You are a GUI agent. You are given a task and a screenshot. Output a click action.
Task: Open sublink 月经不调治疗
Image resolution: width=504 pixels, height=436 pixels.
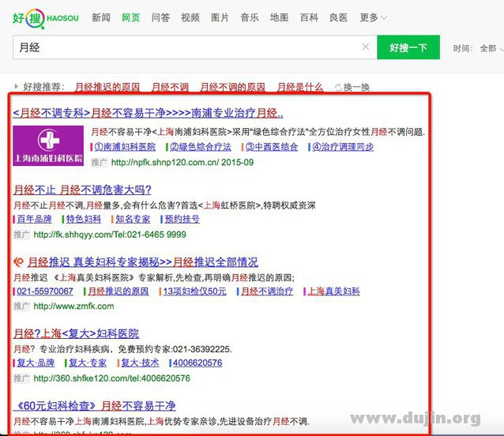[267, 291]
